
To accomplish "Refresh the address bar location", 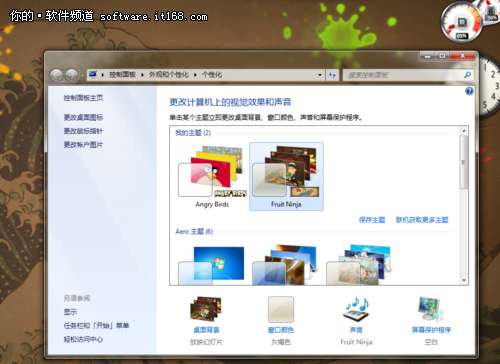I will pos(332,75).
